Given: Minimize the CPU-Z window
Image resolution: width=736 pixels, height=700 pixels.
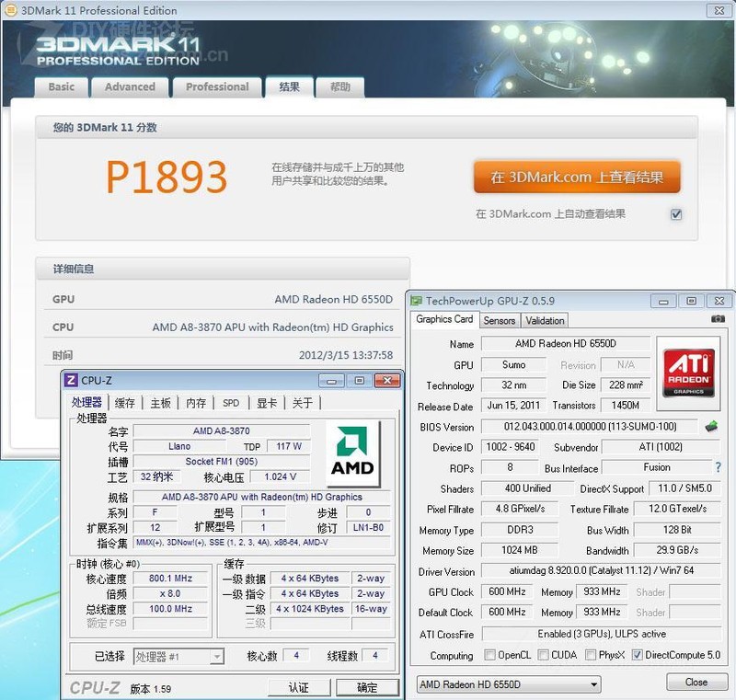Looking at the screenshot, I should coord(331,381).
